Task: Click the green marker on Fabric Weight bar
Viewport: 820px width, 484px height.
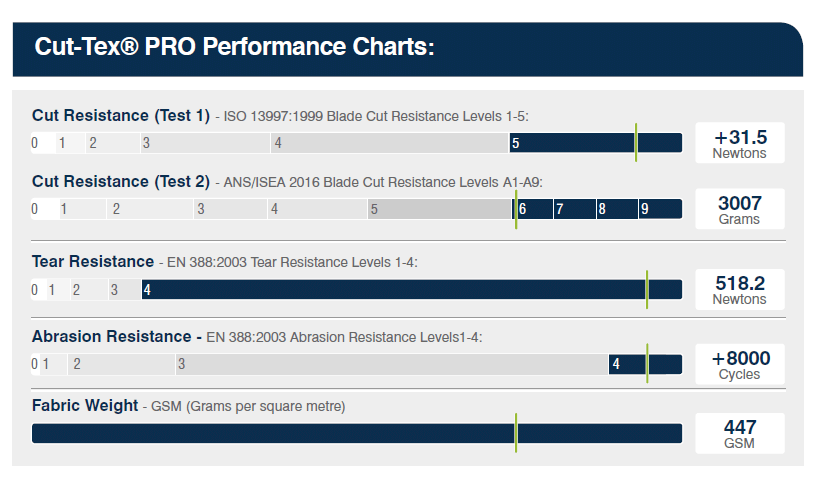Action: [x=516, y=433]
